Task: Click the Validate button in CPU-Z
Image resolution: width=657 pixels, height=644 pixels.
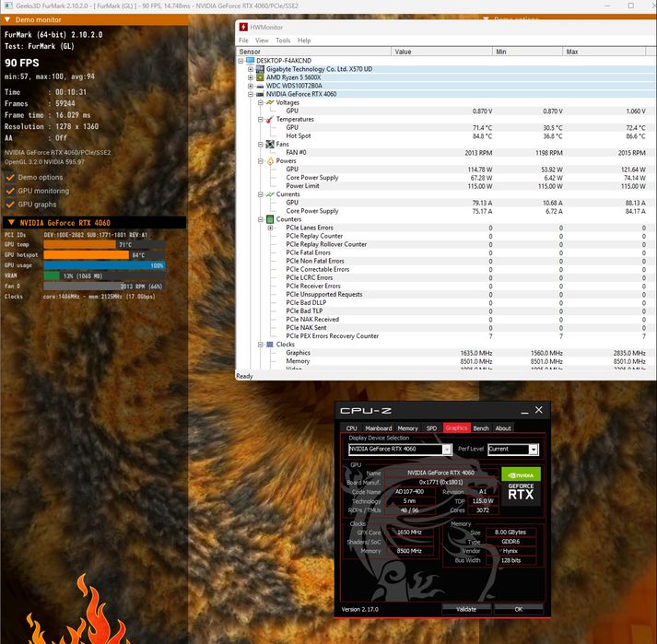Action: click(466, 609)
